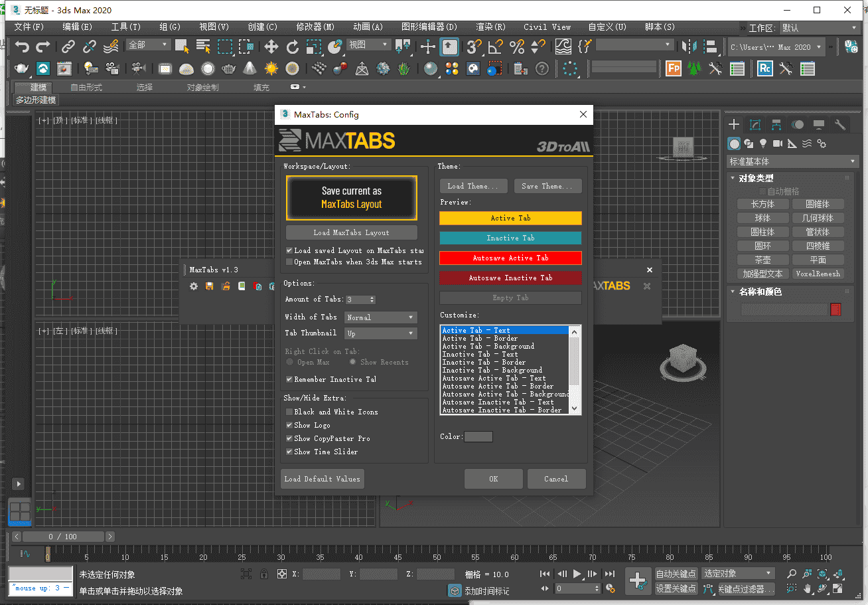Open the Width of Tabs dropdown
868x605 pixels.
coord(381,317)
